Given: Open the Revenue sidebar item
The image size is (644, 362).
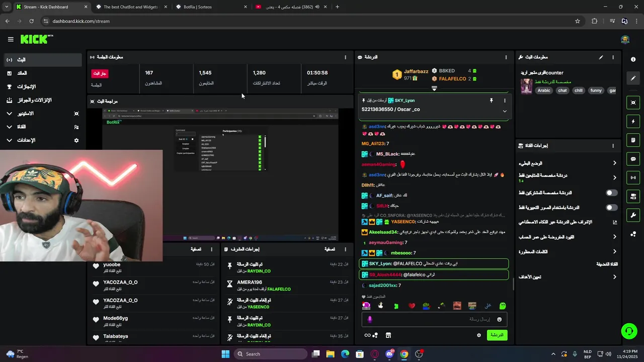Looking at the screenshot, I should point(42,73).
